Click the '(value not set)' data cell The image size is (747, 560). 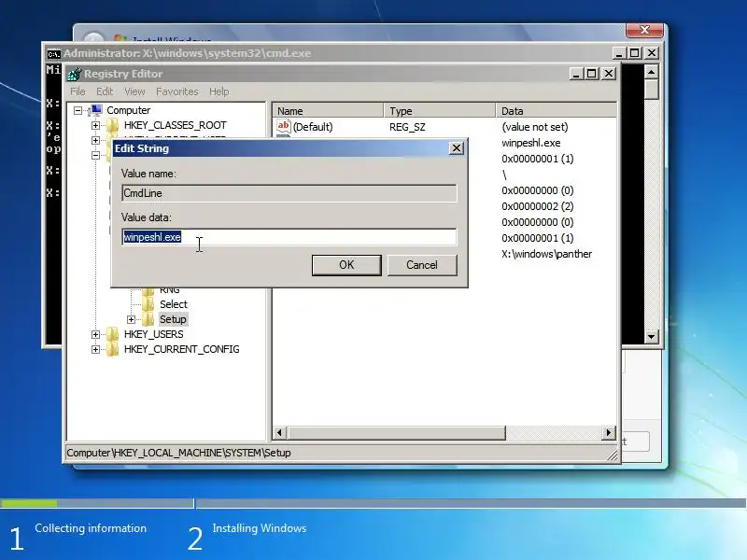click(534, 127)
